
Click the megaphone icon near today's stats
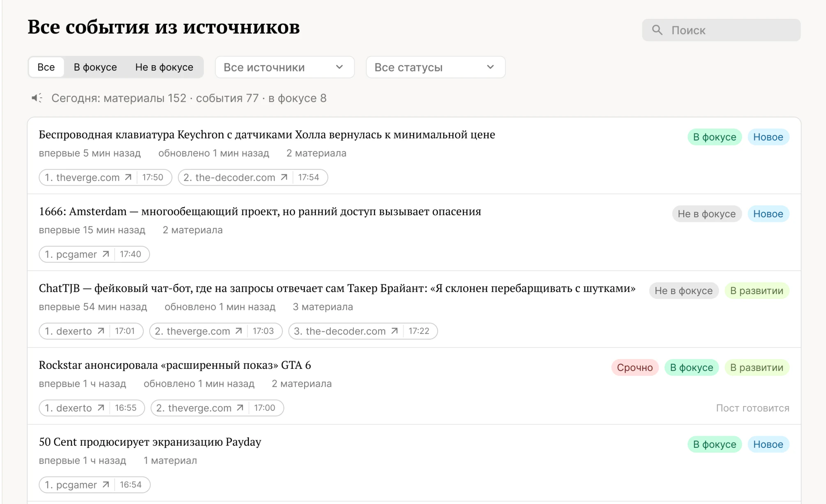click(37, 98)
